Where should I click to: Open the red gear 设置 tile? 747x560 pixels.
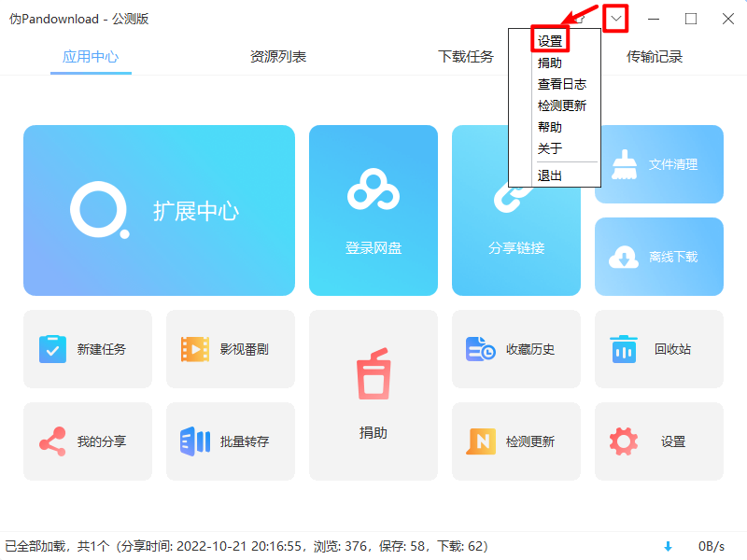pos(659,441)
